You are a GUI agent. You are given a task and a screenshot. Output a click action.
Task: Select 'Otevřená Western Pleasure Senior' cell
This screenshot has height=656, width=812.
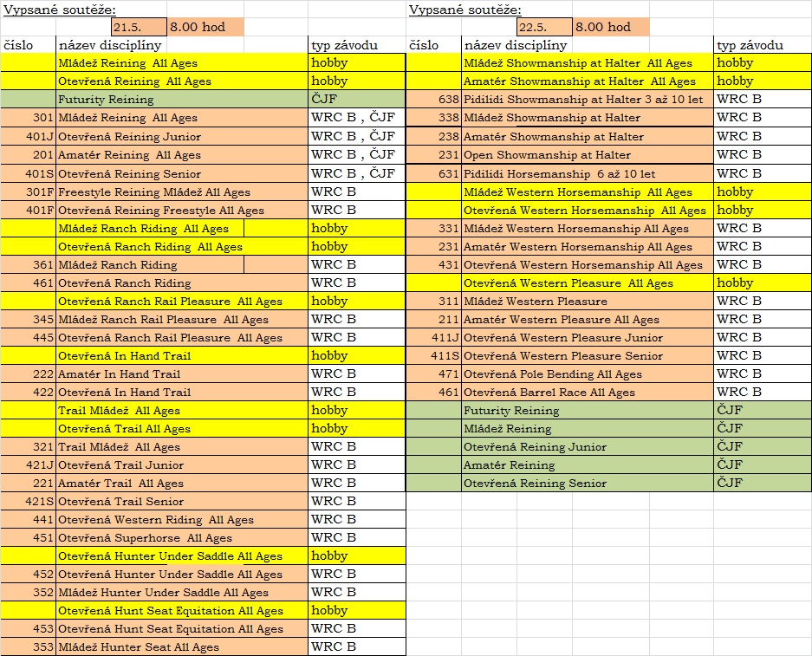[x=588, y=355]
